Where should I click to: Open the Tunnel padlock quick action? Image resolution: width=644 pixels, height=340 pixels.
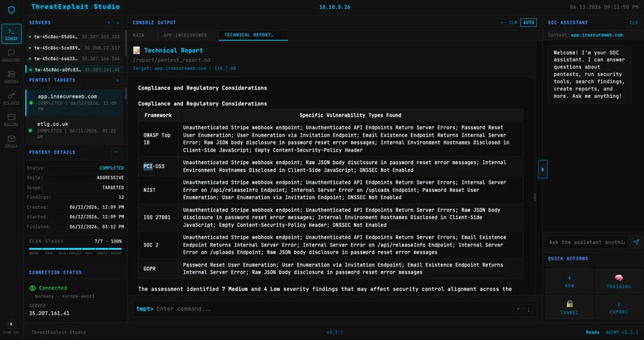pyautogui.click(x=569, y=307)
